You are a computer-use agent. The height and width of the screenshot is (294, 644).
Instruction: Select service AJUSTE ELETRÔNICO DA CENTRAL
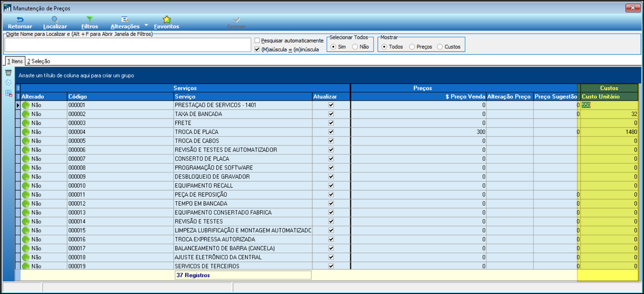click(243, 257)
